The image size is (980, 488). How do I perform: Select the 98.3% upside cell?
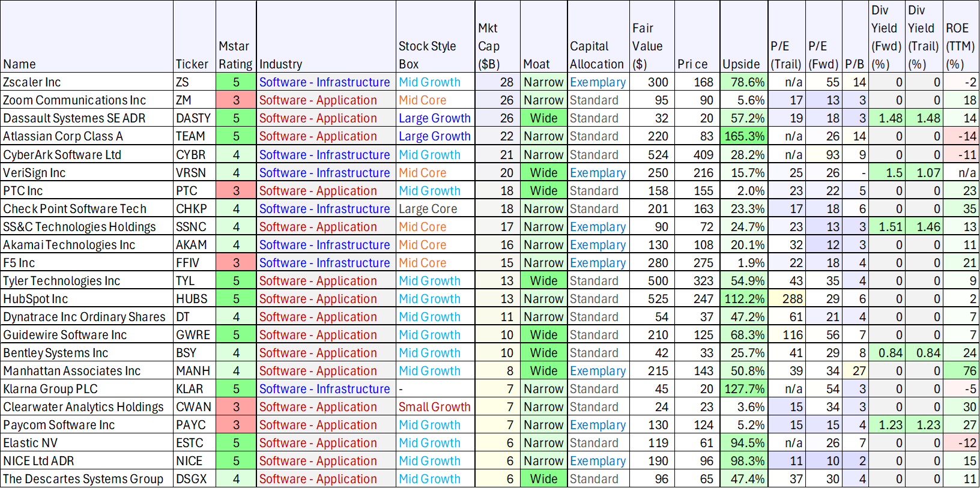[744, 460]
